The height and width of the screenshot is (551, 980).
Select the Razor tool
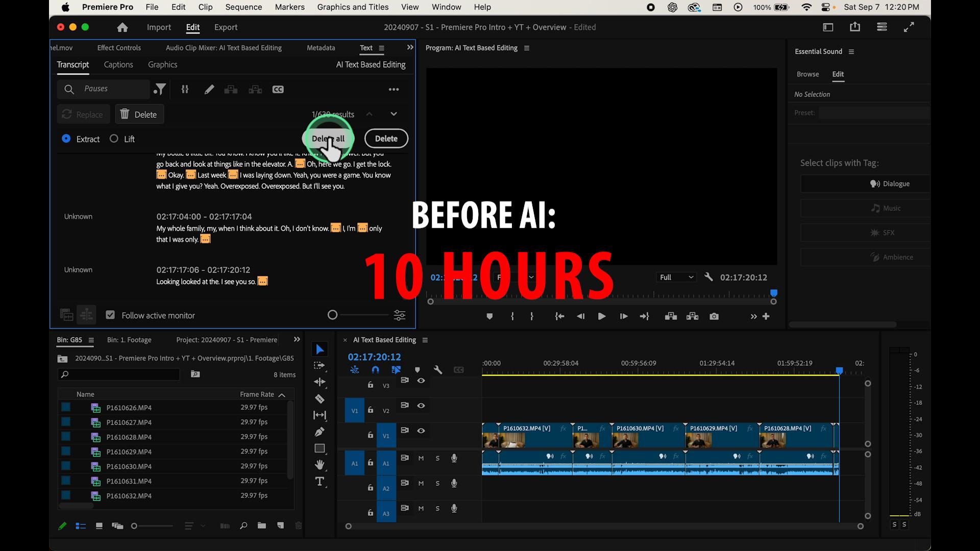pyautogui.click(x=320, y=398)
